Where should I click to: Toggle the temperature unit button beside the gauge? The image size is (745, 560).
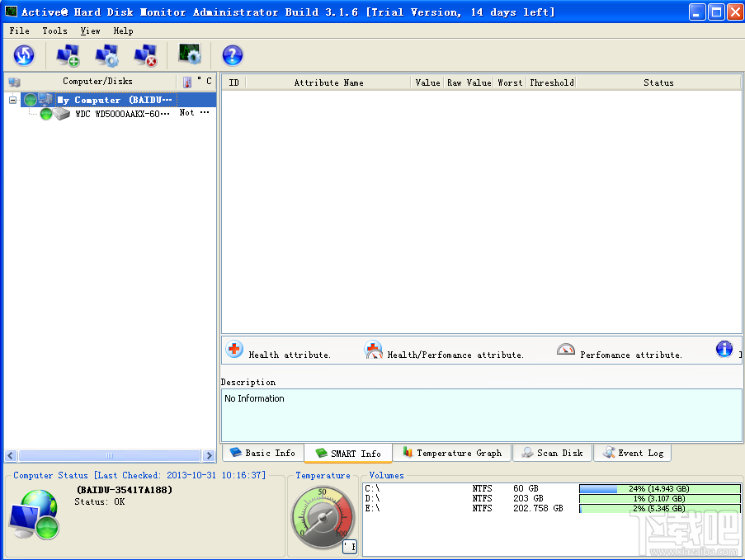pyautogui.click(x=350, y=547)
